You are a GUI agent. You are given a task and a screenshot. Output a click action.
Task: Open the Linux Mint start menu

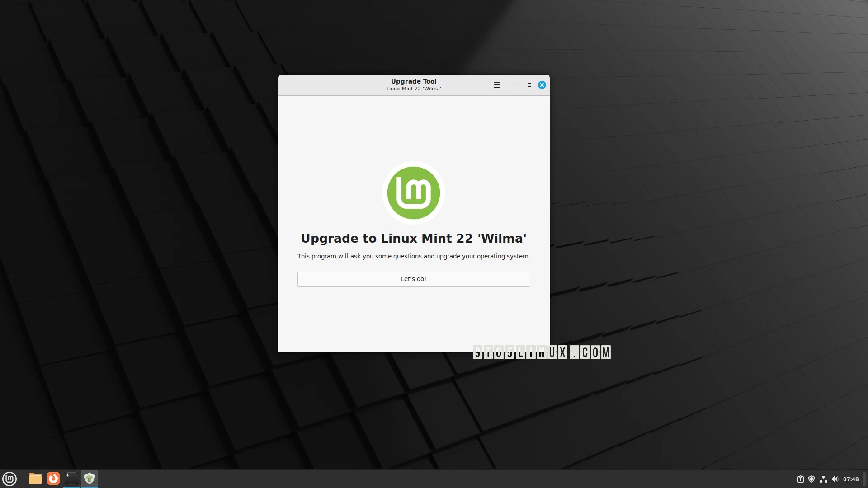(x=9, y=479)
